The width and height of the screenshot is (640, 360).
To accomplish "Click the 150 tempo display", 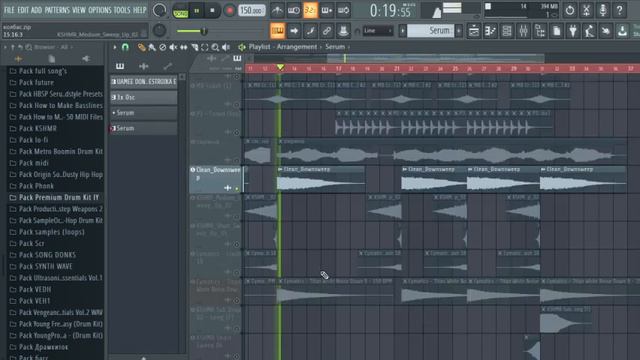I will coord(251,11).
